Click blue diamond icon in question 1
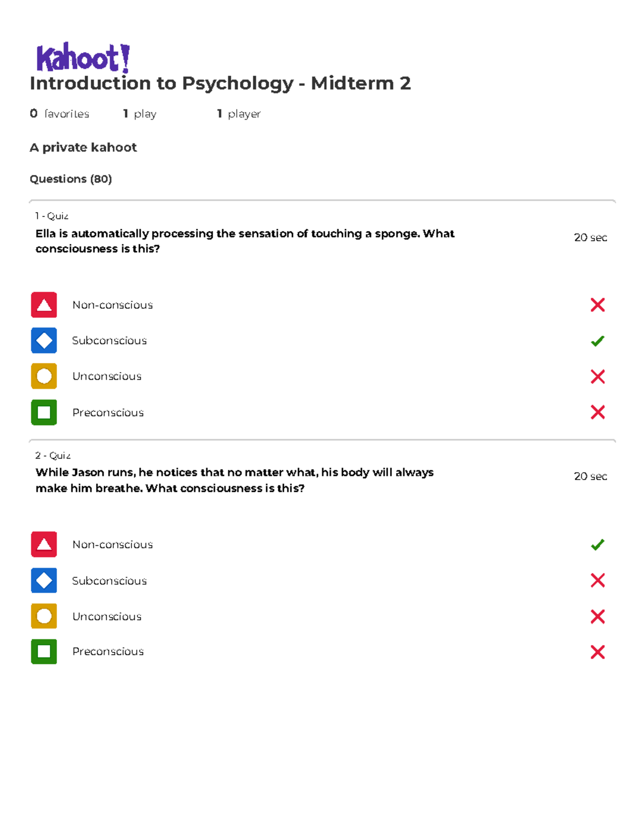Viewport: 644px width, 834px height. 44,340
